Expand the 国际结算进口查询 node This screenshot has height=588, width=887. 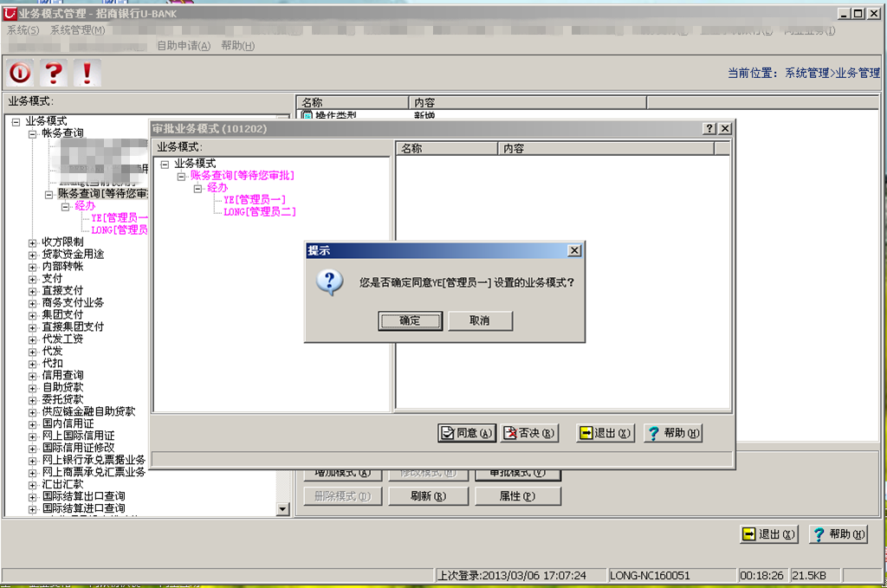pyautogui.click(x=33, y=509)
